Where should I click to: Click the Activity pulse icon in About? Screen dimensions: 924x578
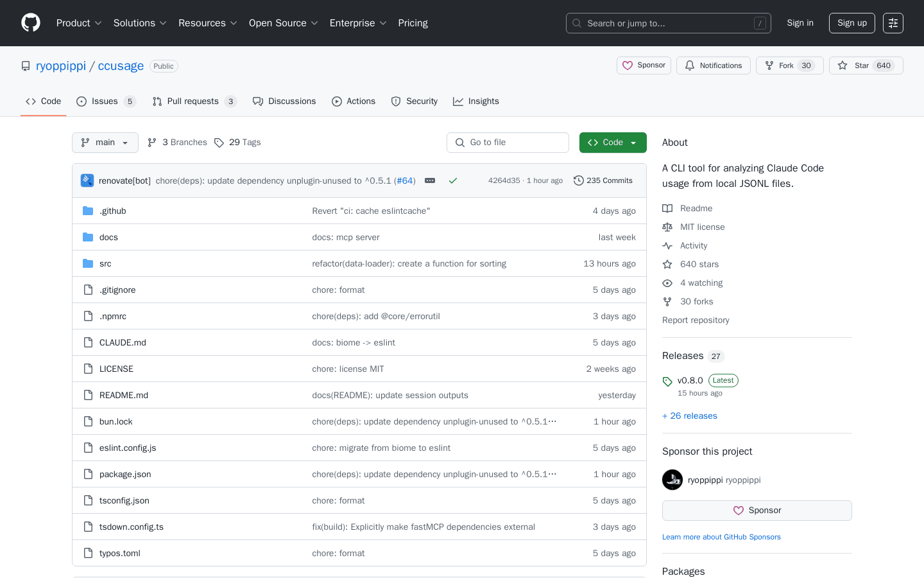coord(667,245)
